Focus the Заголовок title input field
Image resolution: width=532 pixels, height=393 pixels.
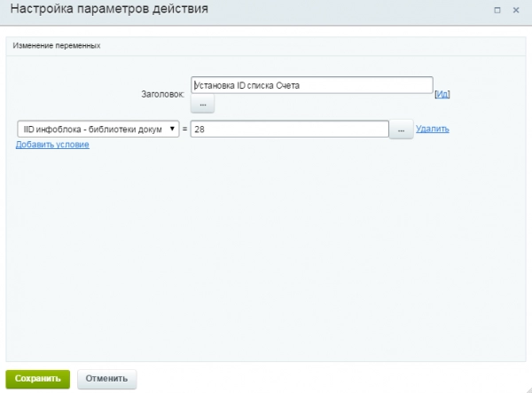point(311,86)
